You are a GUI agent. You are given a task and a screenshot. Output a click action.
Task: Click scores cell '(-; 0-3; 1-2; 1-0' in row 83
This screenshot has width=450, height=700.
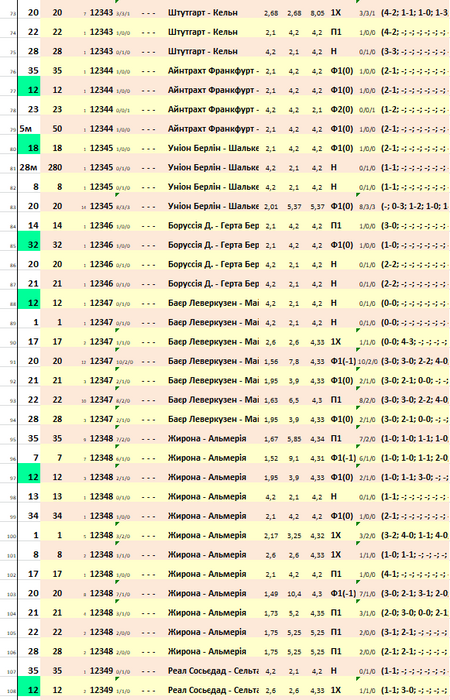(415, 206)
